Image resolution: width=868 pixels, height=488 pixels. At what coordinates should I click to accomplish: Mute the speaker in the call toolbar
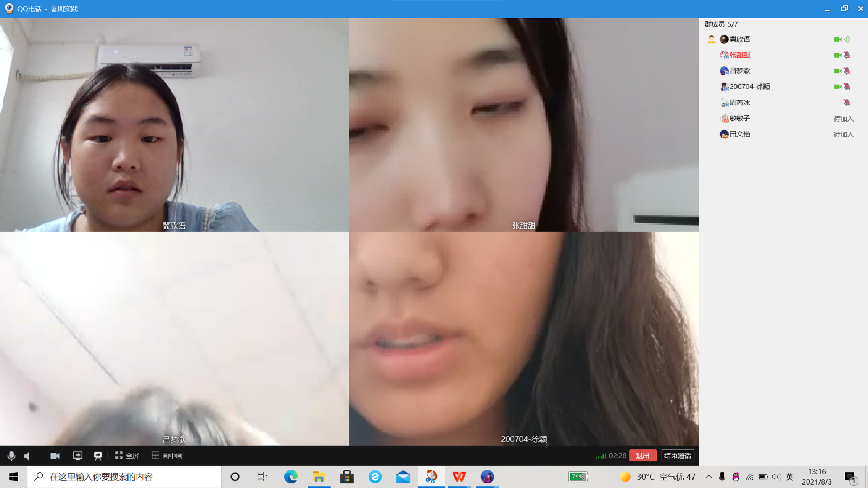27,456
